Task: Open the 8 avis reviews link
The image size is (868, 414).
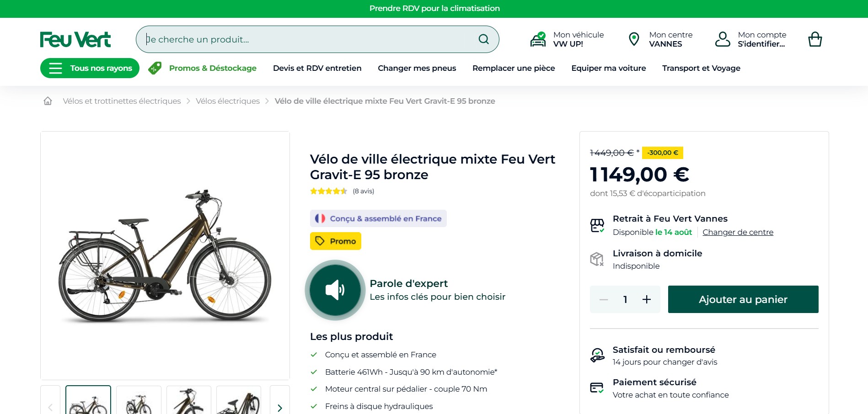Action: point(364,191)
